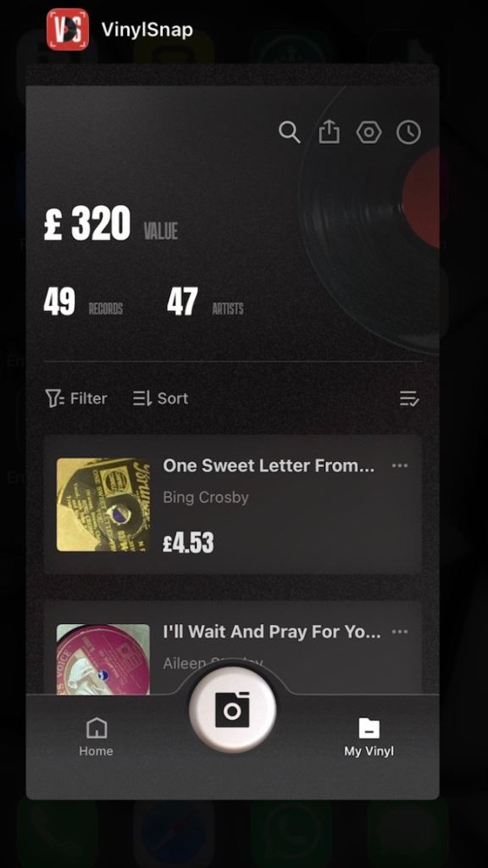Click the VinylSnap app logo icon
The width and height of the screenshot is (488, 868).
[68, 30]
